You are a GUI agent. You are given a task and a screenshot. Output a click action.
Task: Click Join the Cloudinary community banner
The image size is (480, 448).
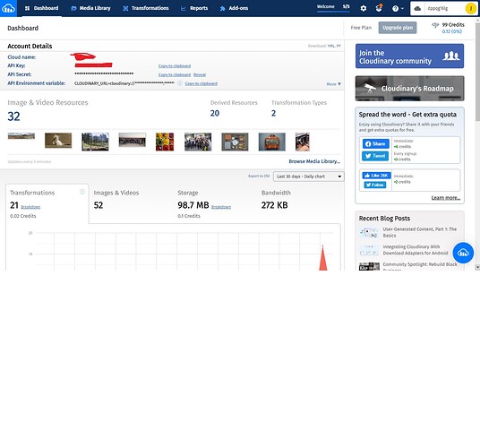[x=409, y=56]
